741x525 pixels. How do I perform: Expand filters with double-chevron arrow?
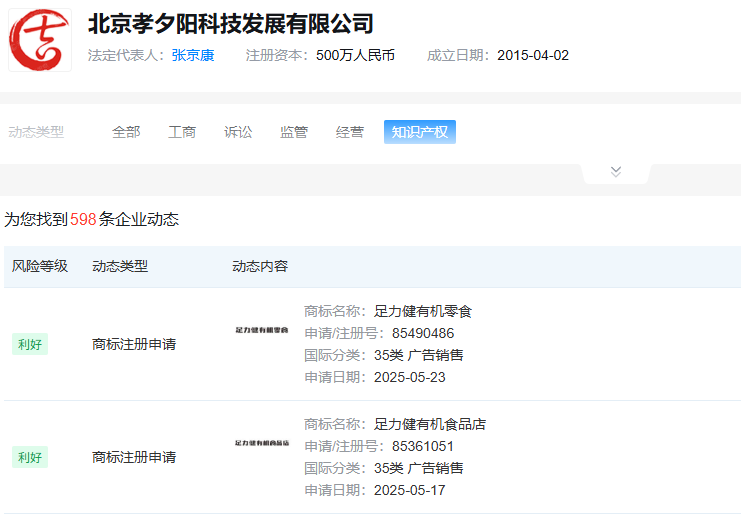[x=615, y=172]
